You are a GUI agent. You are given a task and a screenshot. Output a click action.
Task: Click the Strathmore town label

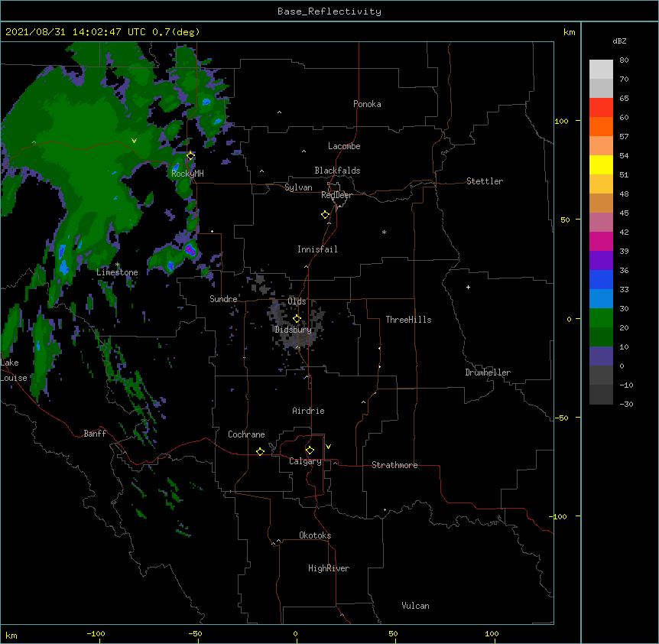tap(394, 465)
